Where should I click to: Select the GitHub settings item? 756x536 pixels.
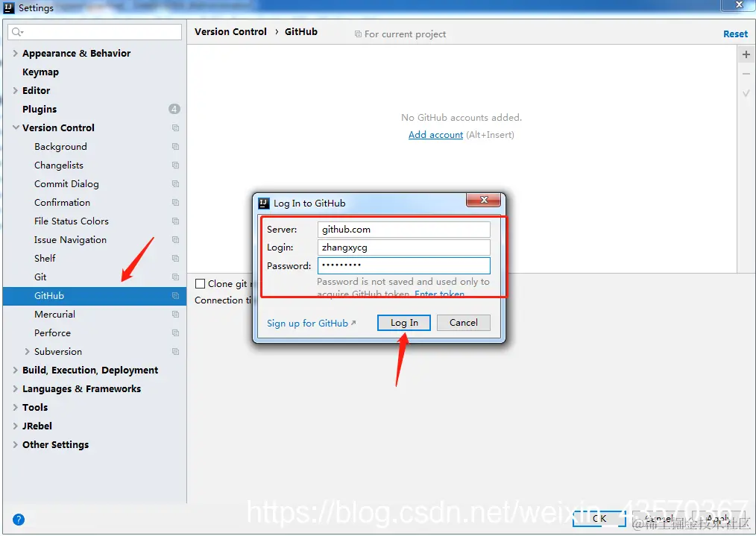(x=95, y=295)
